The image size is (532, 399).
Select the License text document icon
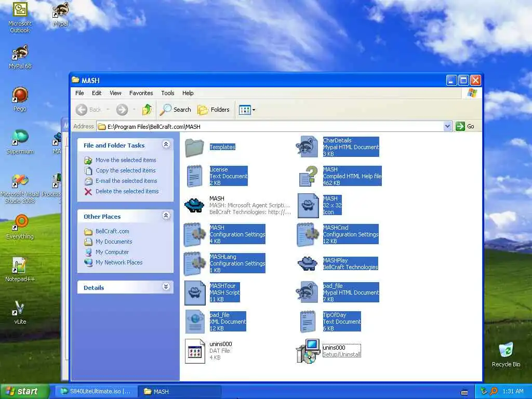pos(194,176)
